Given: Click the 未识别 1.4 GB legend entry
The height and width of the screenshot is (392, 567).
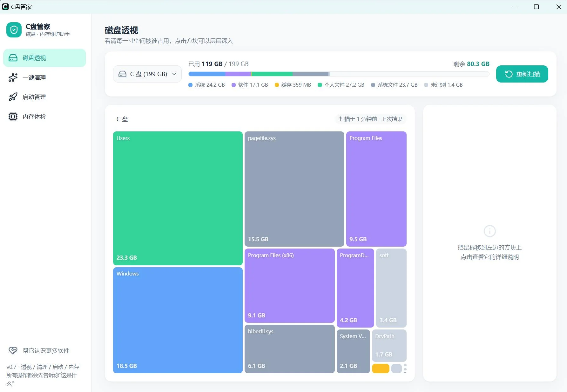Looking at the screenshot, I should pos(443,85).
